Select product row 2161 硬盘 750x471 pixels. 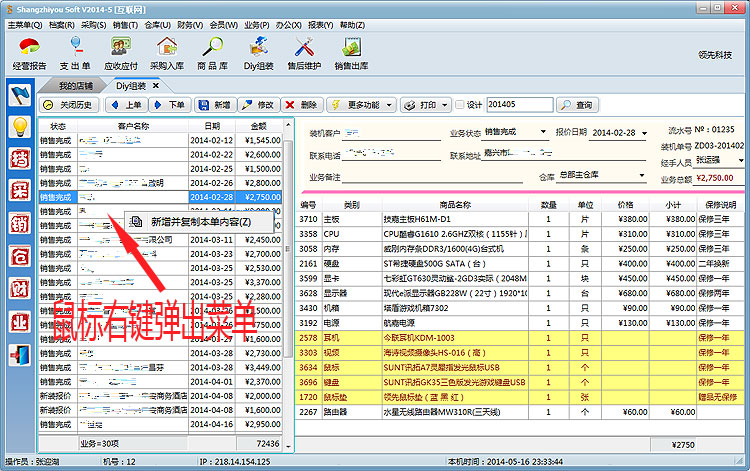[520, 263]
